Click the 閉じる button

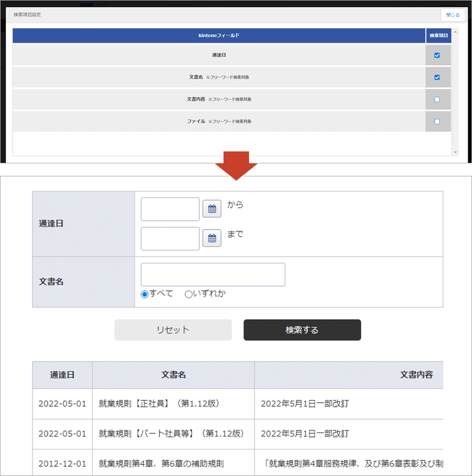452,15
